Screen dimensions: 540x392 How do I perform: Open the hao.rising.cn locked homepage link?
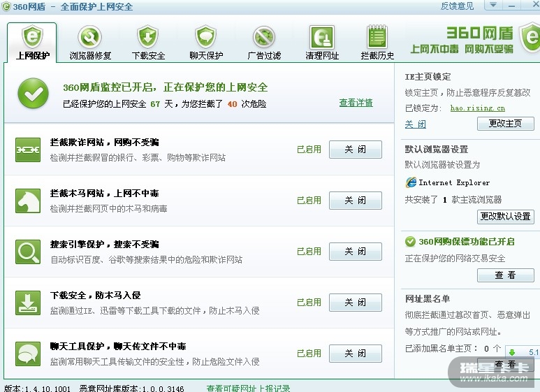tap(477, 108)
